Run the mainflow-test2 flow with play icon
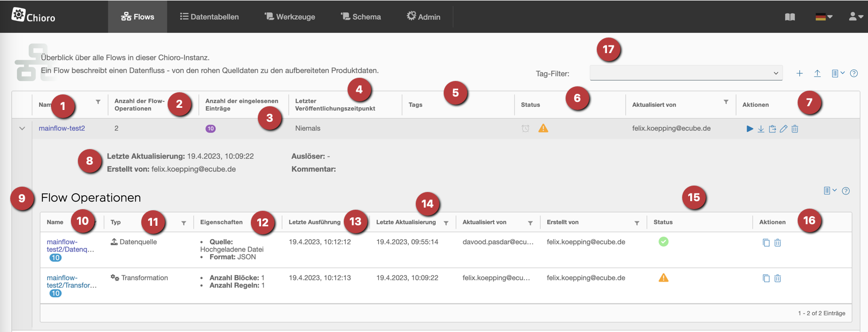The image size is (868, 332). pyautogui.click(x=750, y=129)
